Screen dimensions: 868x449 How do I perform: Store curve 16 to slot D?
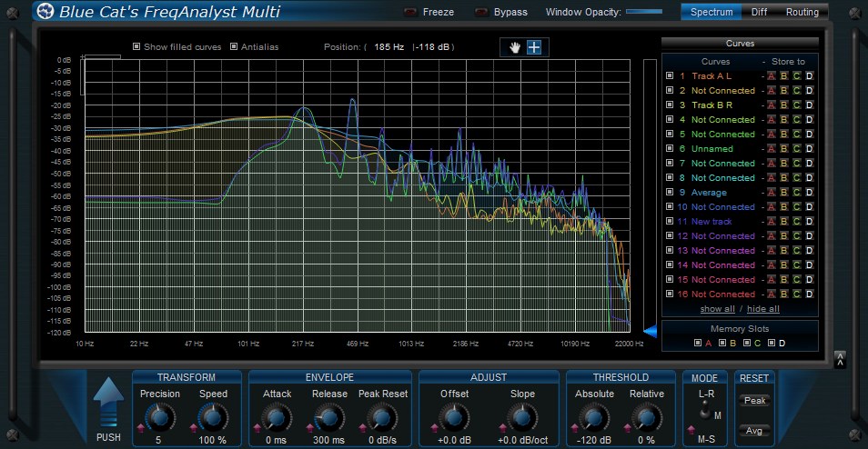coord(810,294)
